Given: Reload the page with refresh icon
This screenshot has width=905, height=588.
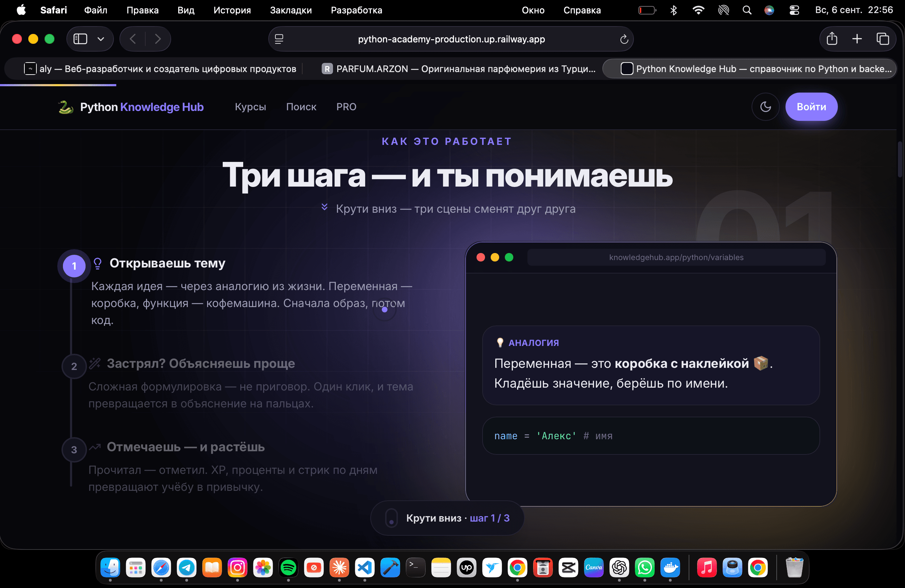Looking at the screenshot, I should (x=624, y=39).
